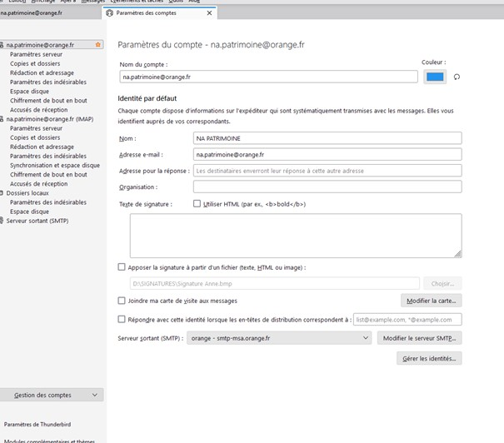
Task: Select Serveur sortant (SMTP) in the tree
Action: 37,221
